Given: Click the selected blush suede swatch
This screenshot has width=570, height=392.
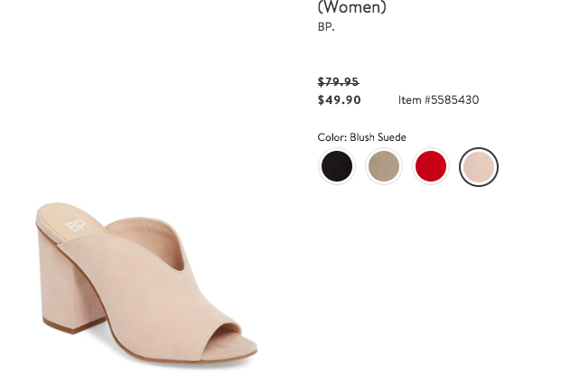Looking at the screenshot, I should click(x=479, y=166).
